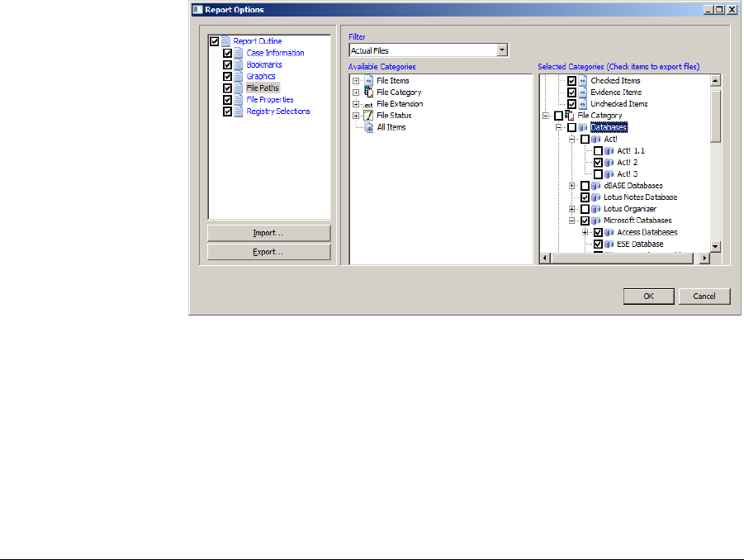
Task: Click the Microsoft Databases icon
Action: click(596, 221)
